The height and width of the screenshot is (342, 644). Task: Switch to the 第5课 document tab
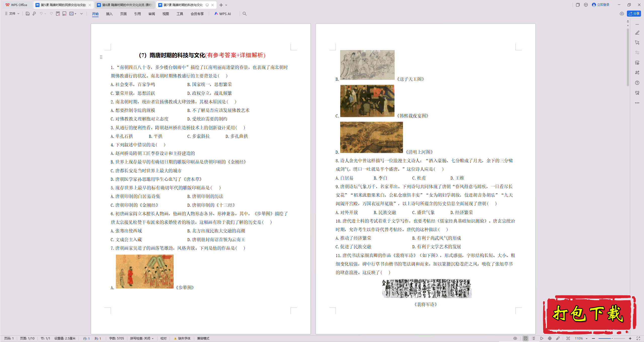[63, 5]
